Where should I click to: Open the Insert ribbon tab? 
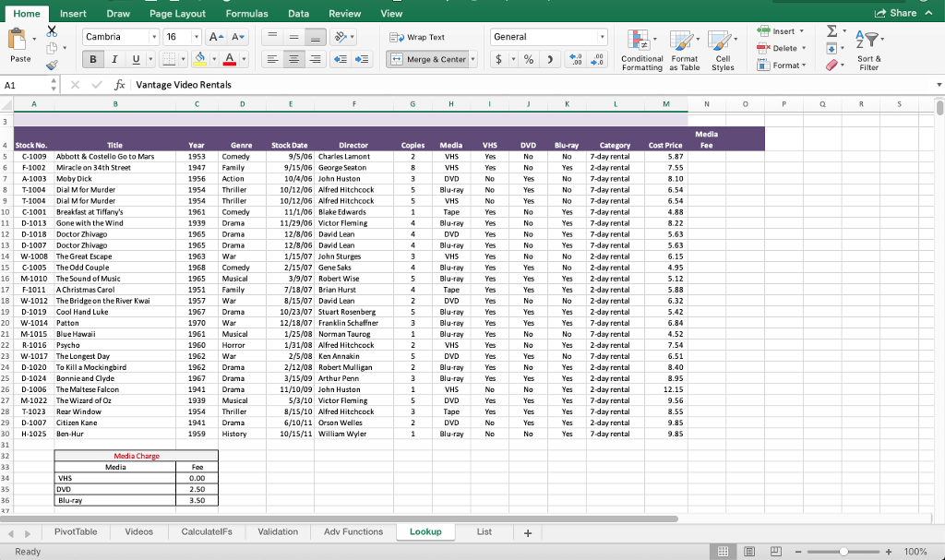(x=73, y=13)
